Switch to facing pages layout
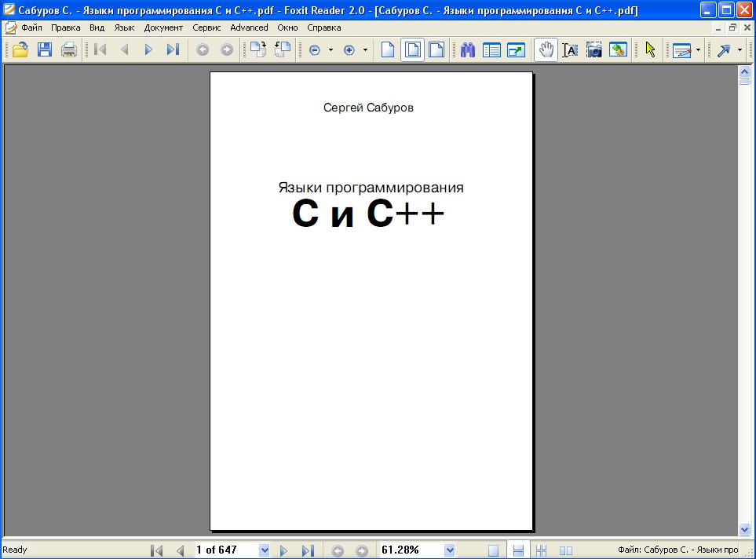This screenshot has height=559, width=756. pyautogui.click(x=566, y=550)
